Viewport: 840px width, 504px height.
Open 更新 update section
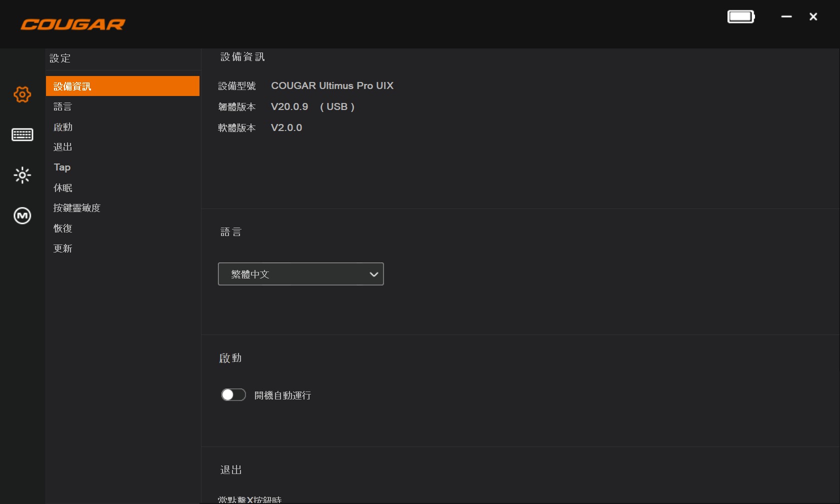[63, 248]
